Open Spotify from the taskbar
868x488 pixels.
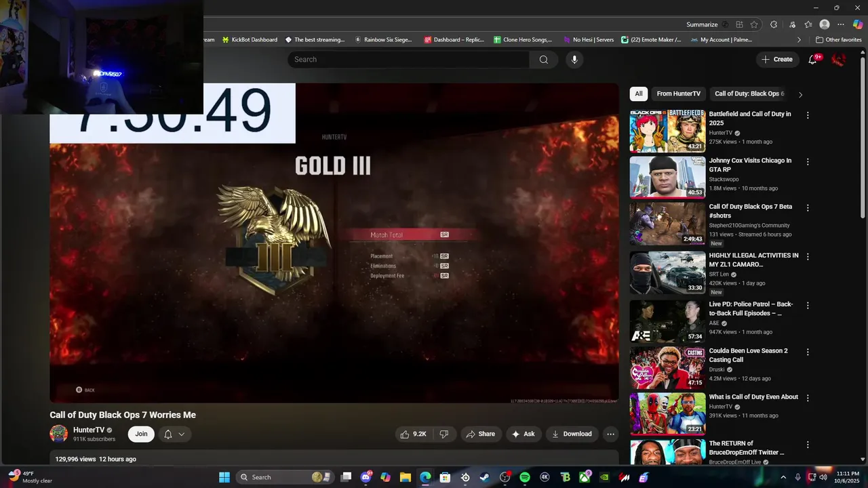(525, 477)
